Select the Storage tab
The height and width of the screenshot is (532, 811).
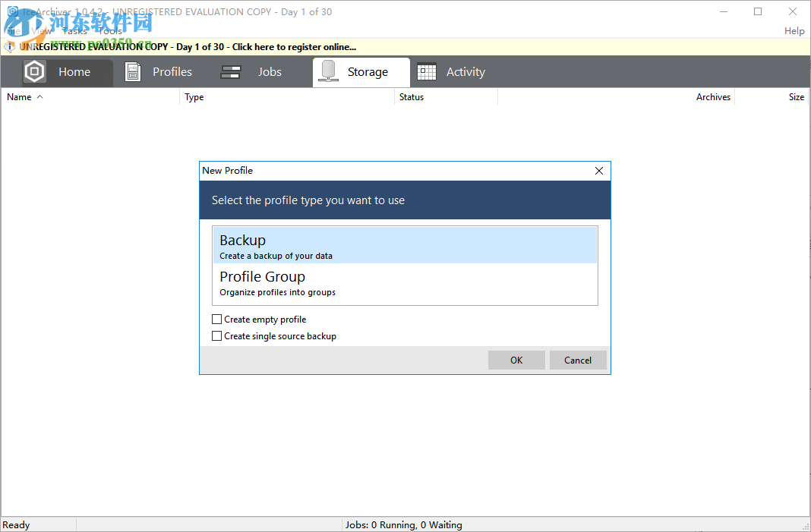(x=361, y=72)
